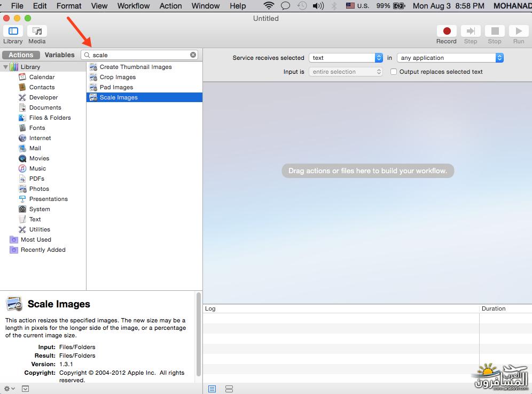Click the magnifier icon in the search field
Viewport: 532px width, 394px height.
87,55
